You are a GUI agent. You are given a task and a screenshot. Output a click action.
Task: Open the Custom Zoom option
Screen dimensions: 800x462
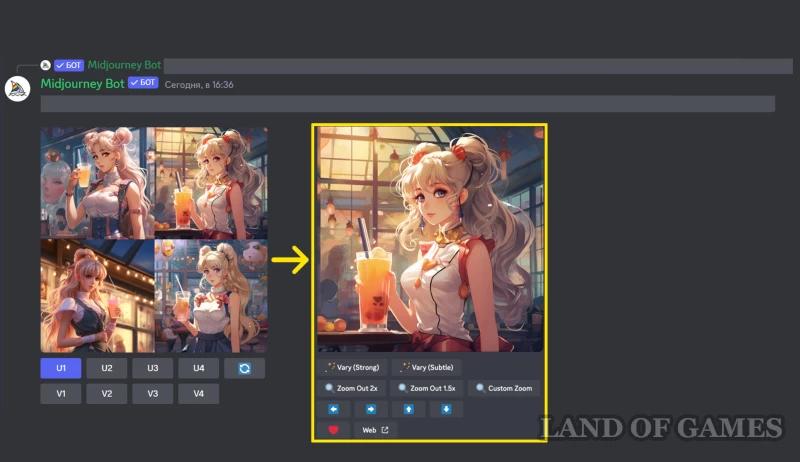point(504,388)
